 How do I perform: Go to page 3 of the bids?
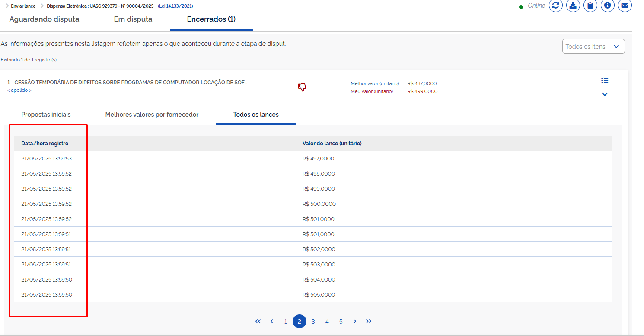(x=313, y=321)
